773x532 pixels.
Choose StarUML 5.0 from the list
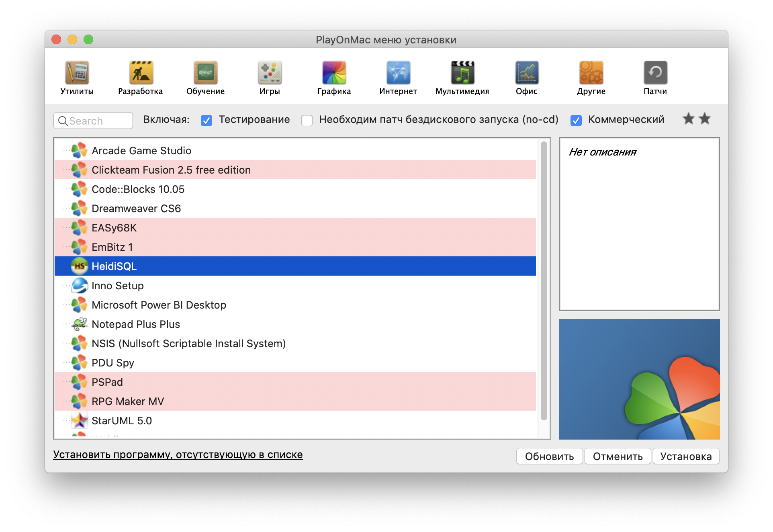[121, 421]
